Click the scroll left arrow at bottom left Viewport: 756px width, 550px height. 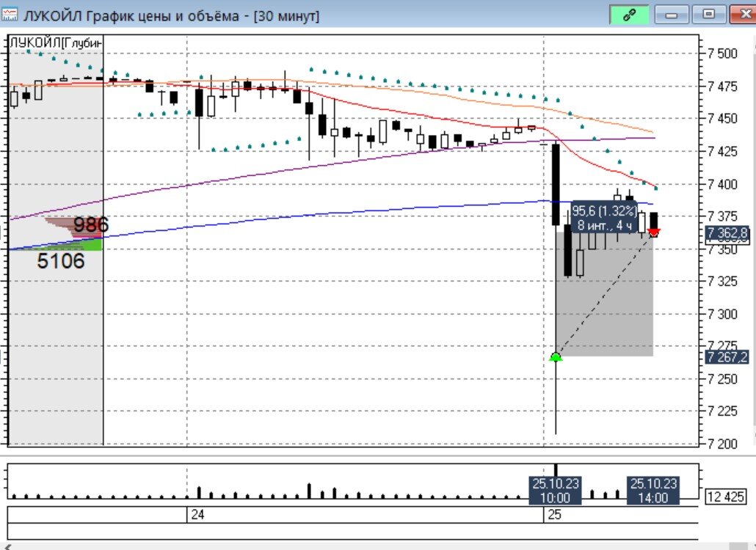pos(7,546)
